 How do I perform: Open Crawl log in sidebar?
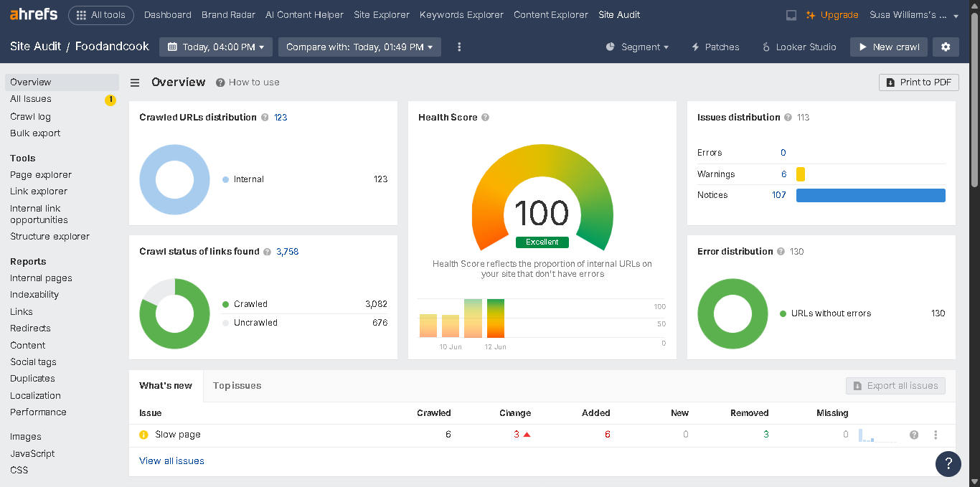30,116
